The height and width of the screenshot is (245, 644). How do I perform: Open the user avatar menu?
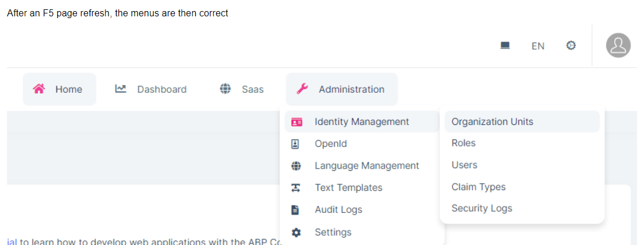click(x=618, y=45)
